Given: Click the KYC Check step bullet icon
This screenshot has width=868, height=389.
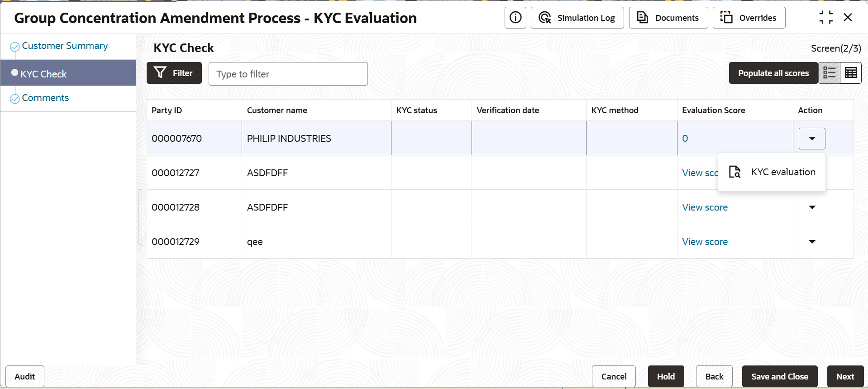Looking at the screenshot, I should (x=15, y=72).
